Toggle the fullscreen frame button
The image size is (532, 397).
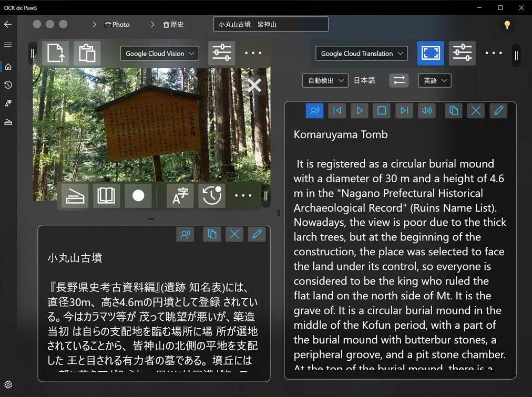pos(430,54)
